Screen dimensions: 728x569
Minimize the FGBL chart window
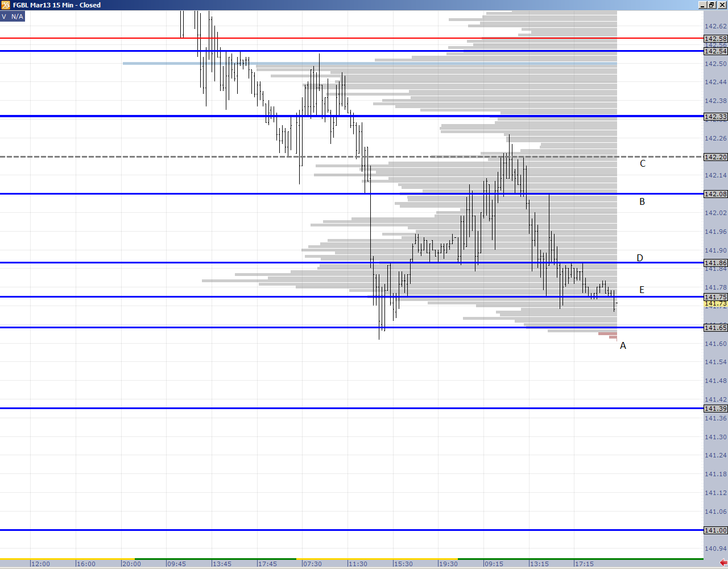pyautogui.click(x=702, y=5)
